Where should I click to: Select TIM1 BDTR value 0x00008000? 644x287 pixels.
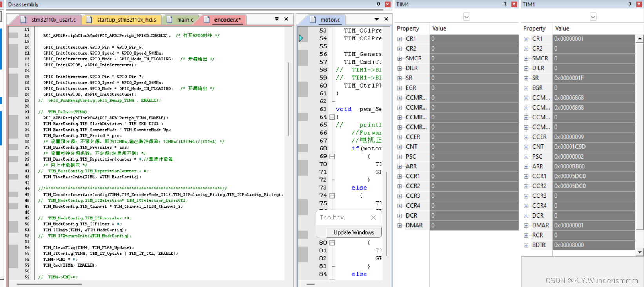click(594, 245)
